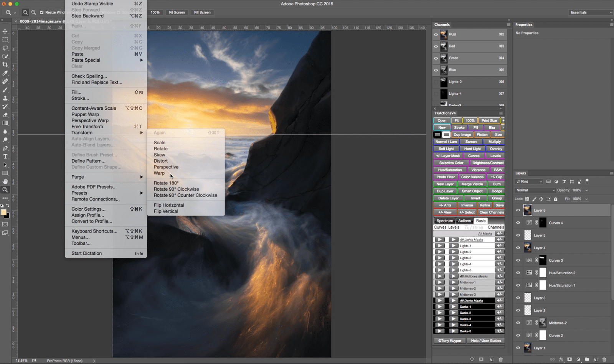The height and width of the screenshot is (364, 614).
Task: Pick the Eyedropper tool
Action: click(x=5, y=73)
